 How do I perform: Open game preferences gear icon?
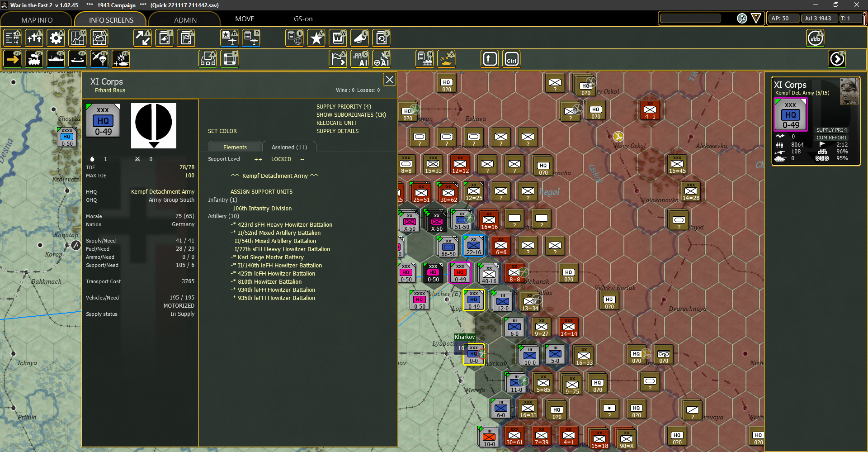(56, 38)
